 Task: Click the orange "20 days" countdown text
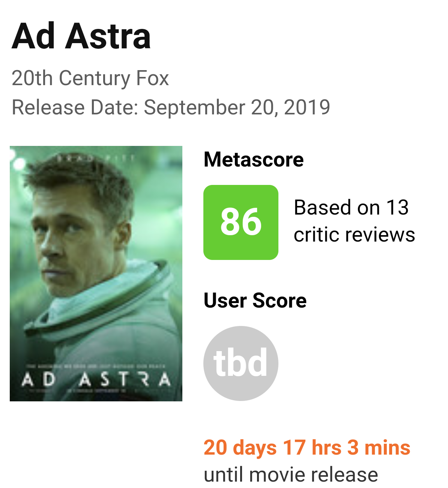240,447
